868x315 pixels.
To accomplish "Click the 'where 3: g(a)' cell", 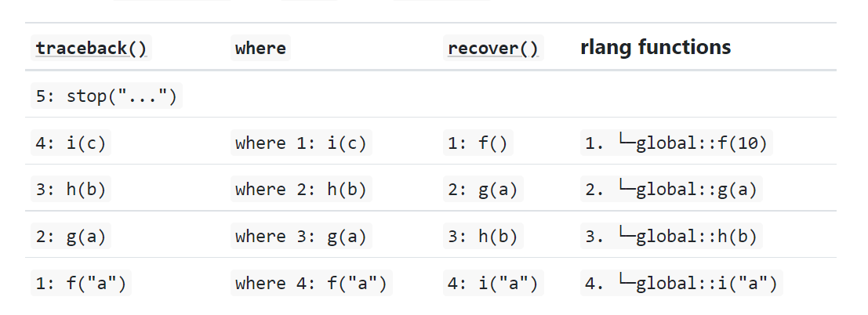I will coord(300,236).
